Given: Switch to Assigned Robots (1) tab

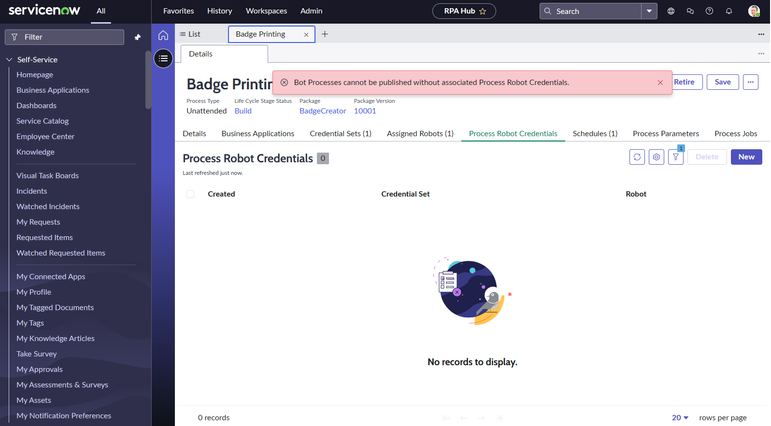Looking at the screenshot, I should pos(420,133).
